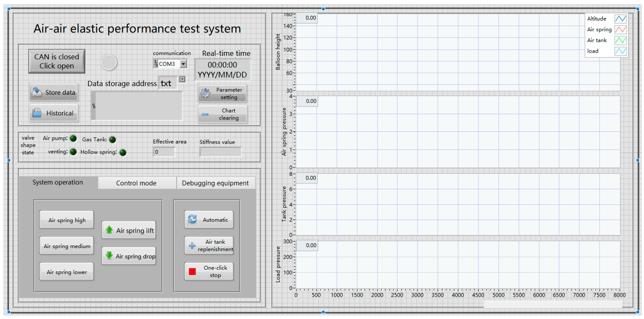
Task: Click the Hollow spring indicator LED
Action: pos(123,152)
